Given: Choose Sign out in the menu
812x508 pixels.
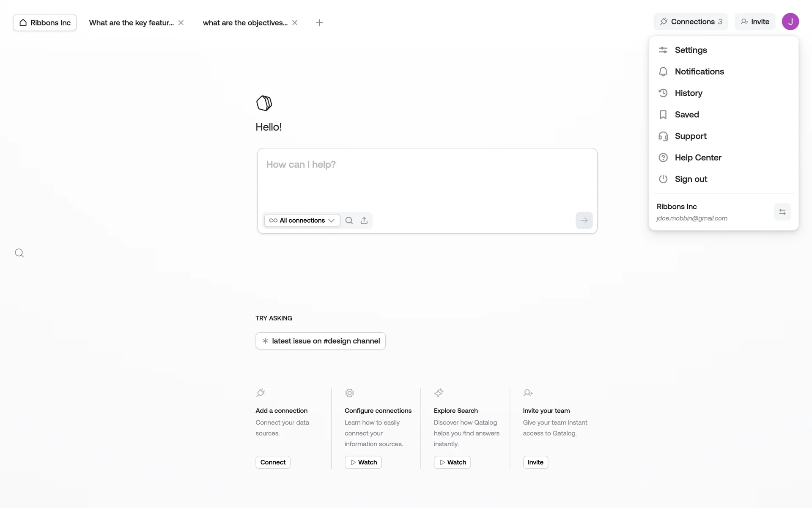Looking at the screenshot, I should click(691, 179).
